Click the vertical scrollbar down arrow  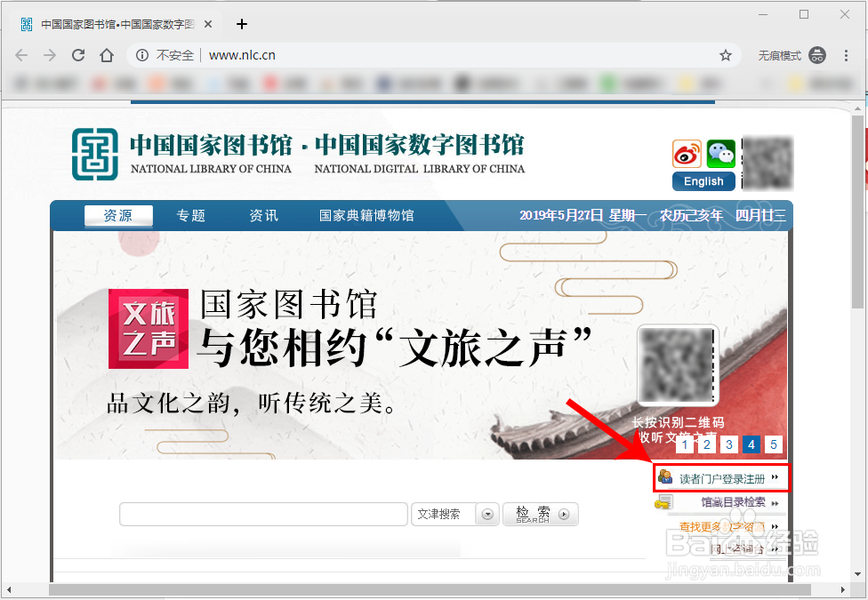click(858, 573)
